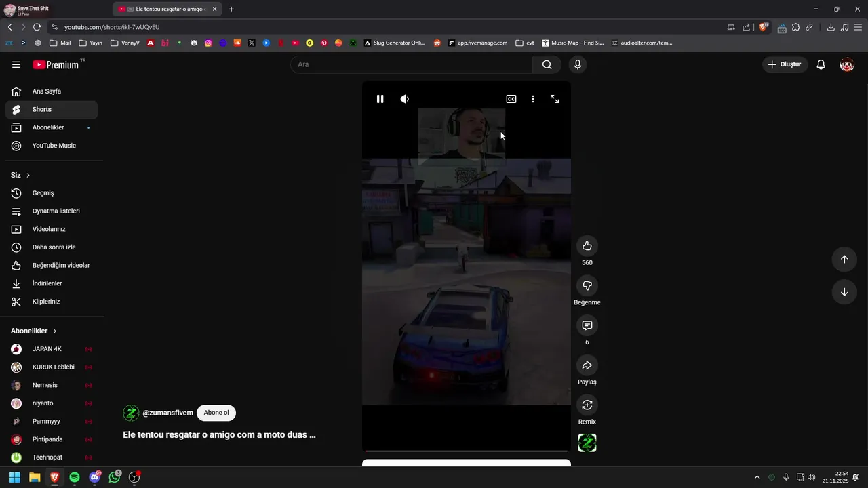
Task: Expand the Short title description
Action: tap(219, 435)
